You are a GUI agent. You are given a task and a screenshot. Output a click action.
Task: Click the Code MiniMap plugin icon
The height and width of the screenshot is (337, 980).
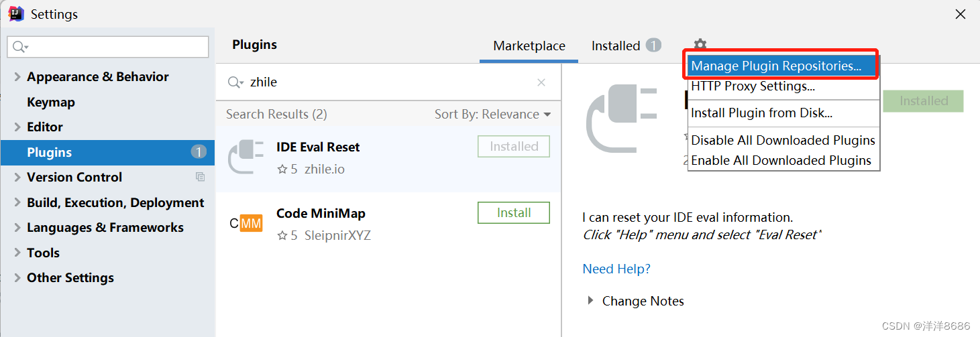[246, 224]
